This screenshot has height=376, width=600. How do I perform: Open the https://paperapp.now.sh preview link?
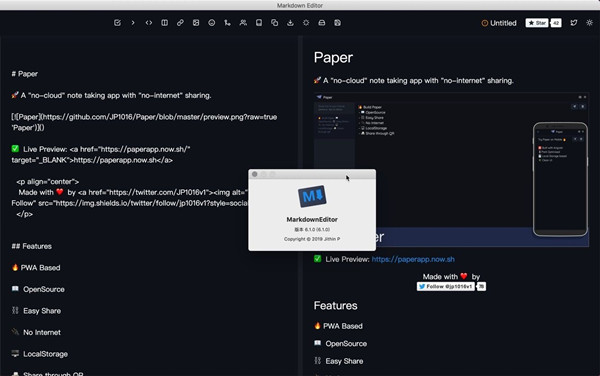tap(413, 259)
